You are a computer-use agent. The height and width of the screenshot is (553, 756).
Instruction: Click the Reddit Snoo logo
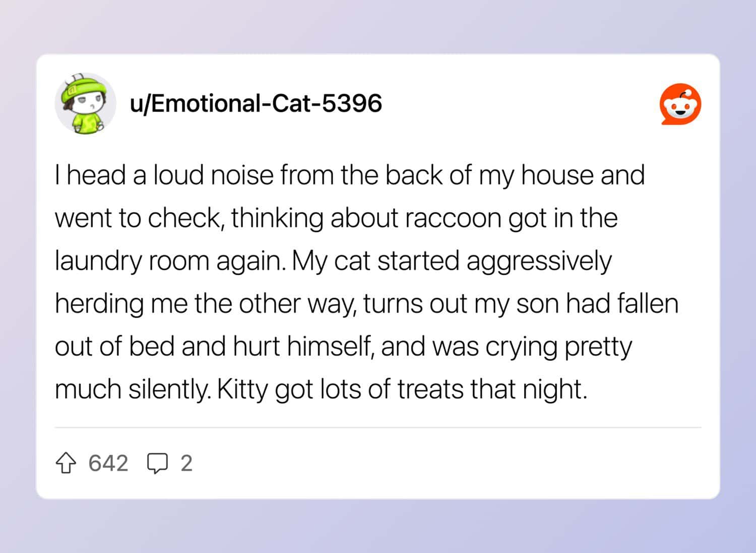coord(680,104)
